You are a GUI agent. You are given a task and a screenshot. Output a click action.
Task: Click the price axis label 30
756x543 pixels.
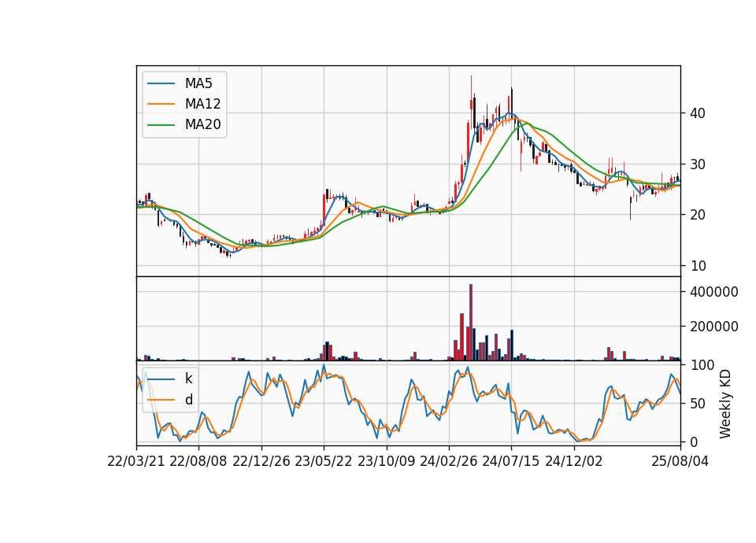pos(697,164)
